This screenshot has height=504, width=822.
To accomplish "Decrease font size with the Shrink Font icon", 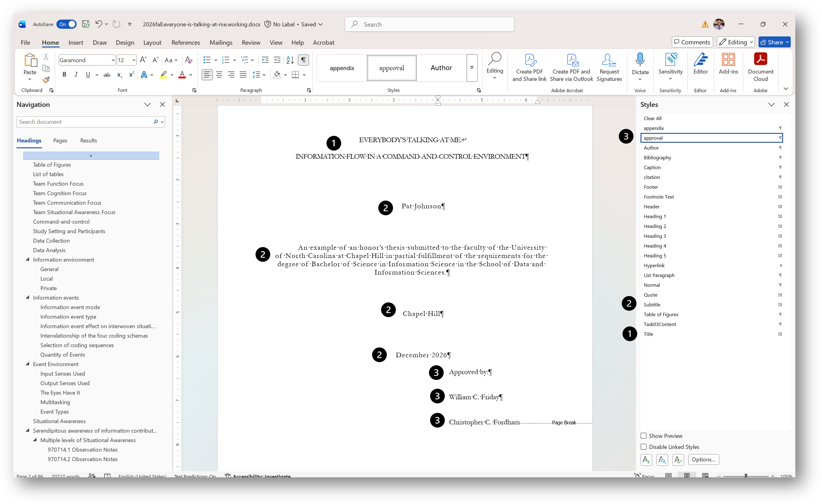I will point(155,60).
